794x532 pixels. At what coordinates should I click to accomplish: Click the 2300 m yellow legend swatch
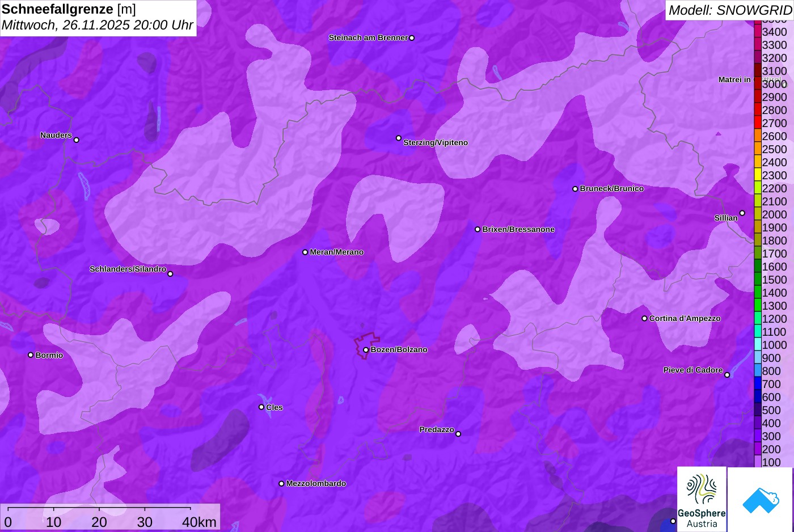click(758, 175)
